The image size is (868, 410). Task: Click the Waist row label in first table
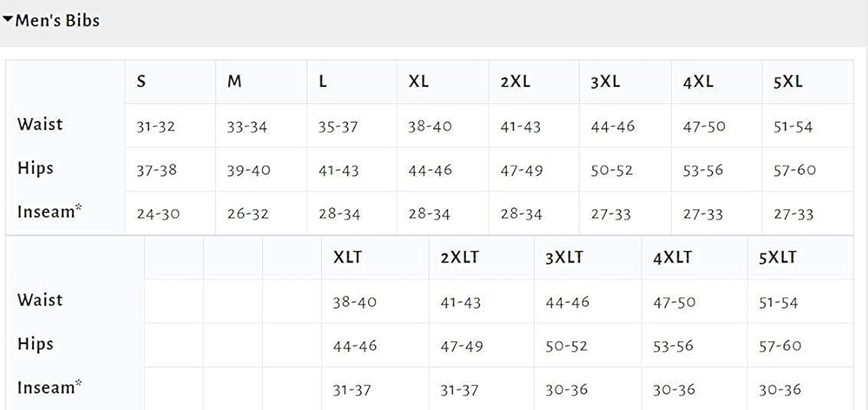pos(40,124)
